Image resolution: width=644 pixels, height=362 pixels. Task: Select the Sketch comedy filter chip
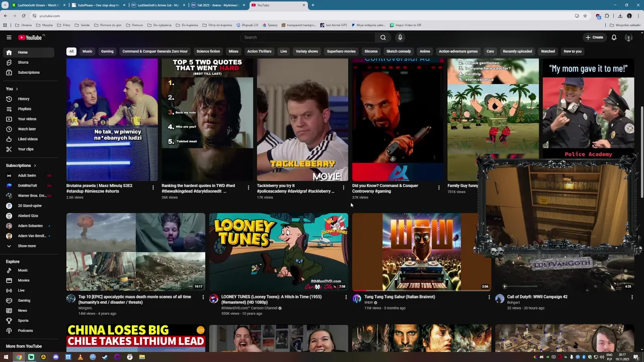point(398,51)
